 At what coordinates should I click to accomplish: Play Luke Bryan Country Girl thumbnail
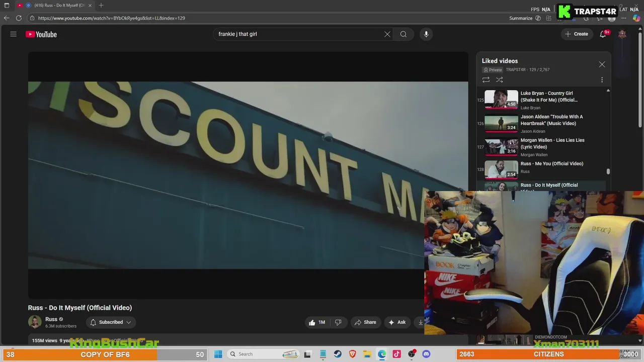tap(501, 100)
